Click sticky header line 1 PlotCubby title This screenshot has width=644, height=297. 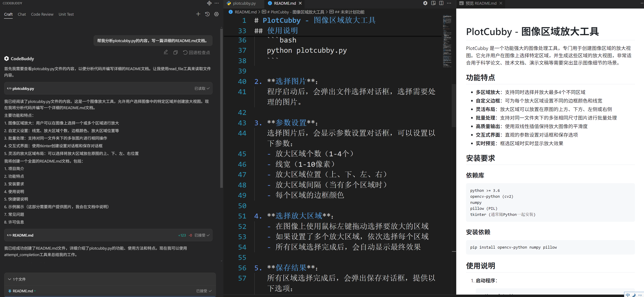tap(315, 20)
